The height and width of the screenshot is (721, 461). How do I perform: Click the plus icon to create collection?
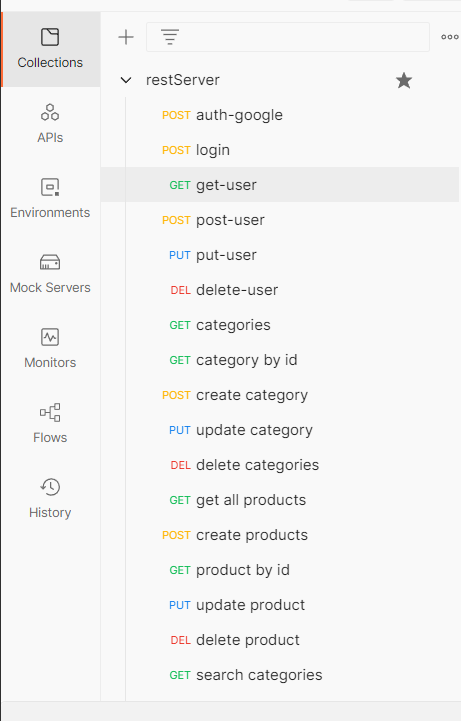point(126,37)
